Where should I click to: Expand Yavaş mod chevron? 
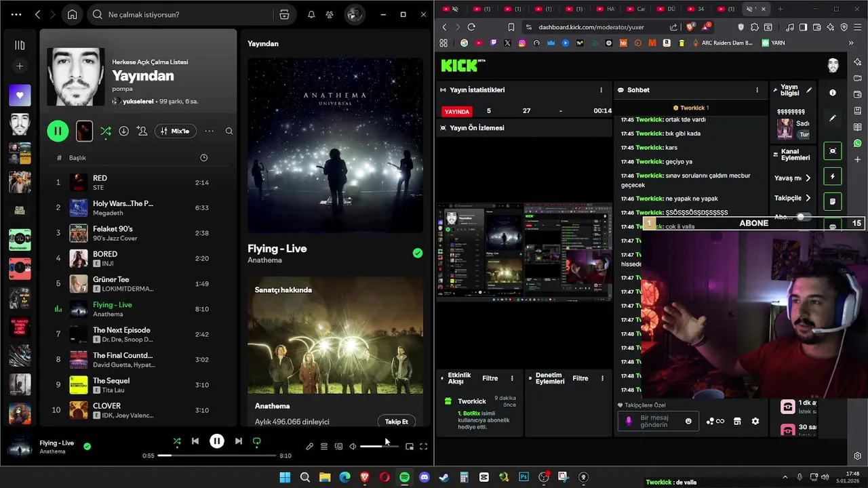[x=808, y=178]
